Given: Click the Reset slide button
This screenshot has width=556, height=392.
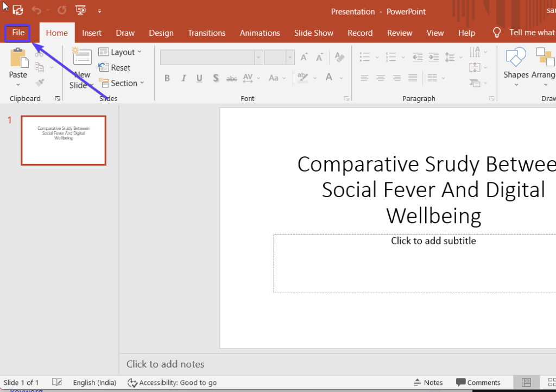Looking at the screenshot, I should coord(115,67).
